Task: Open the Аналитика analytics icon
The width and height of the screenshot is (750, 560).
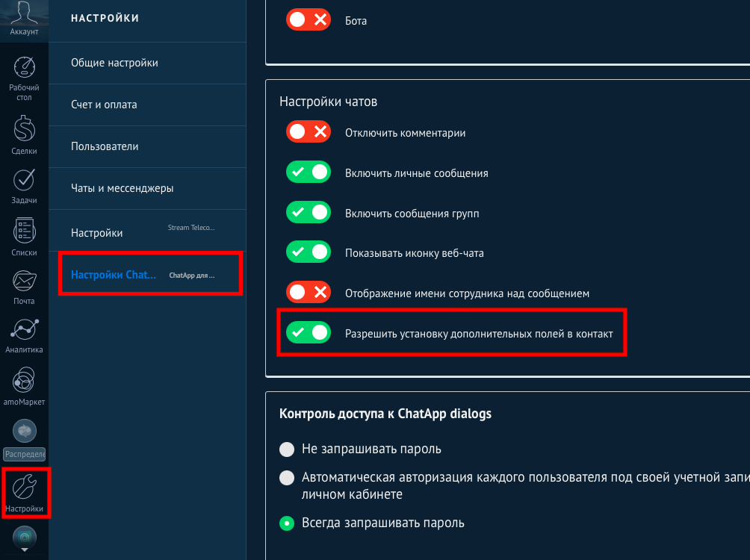Action: tap(25, 330)
